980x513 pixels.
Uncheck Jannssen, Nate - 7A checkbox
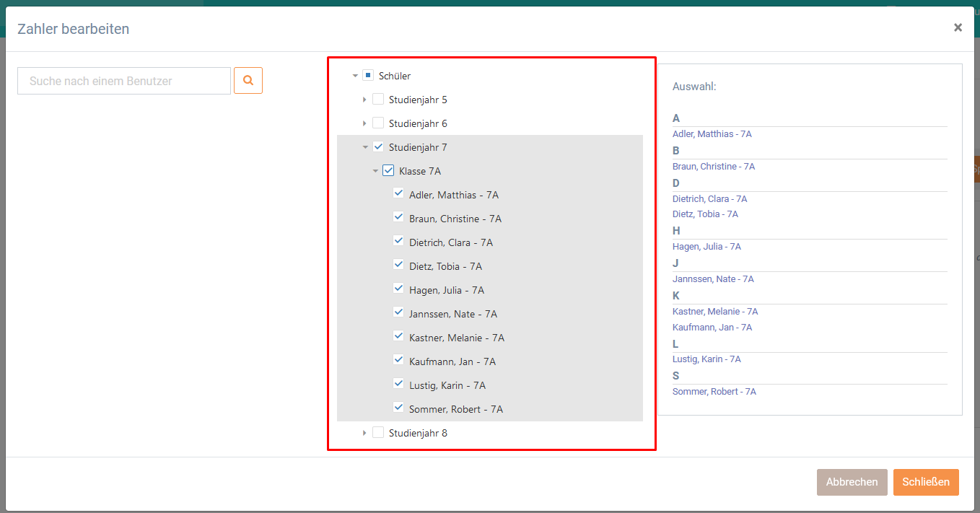(398, 313)
